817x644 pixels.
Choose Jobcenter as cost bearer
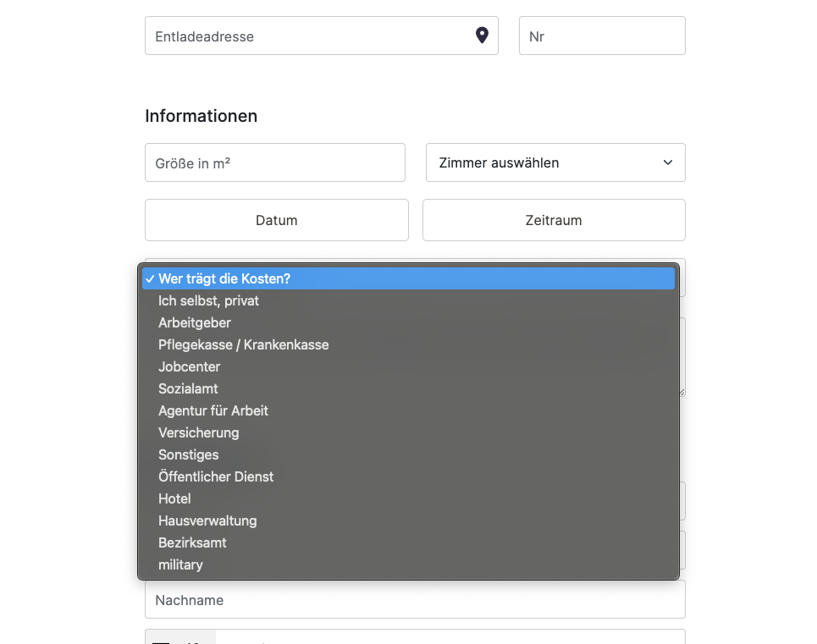point(408,366)
